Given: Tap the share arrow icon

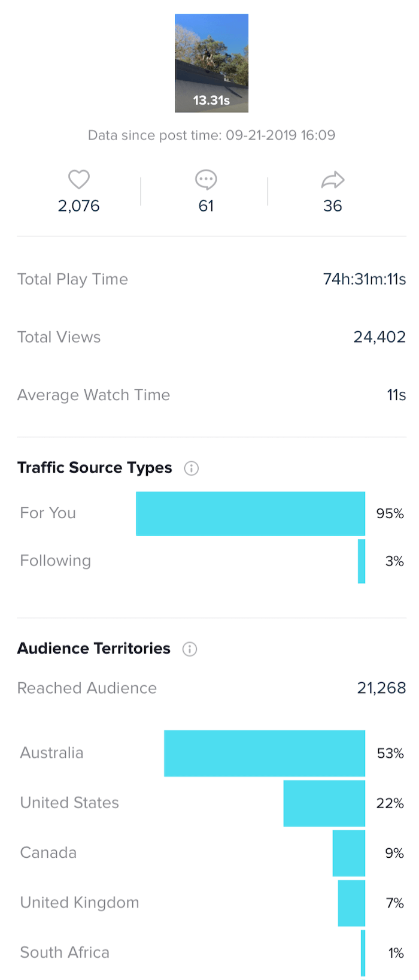Looking at the screenshot, I should [333, 179].
